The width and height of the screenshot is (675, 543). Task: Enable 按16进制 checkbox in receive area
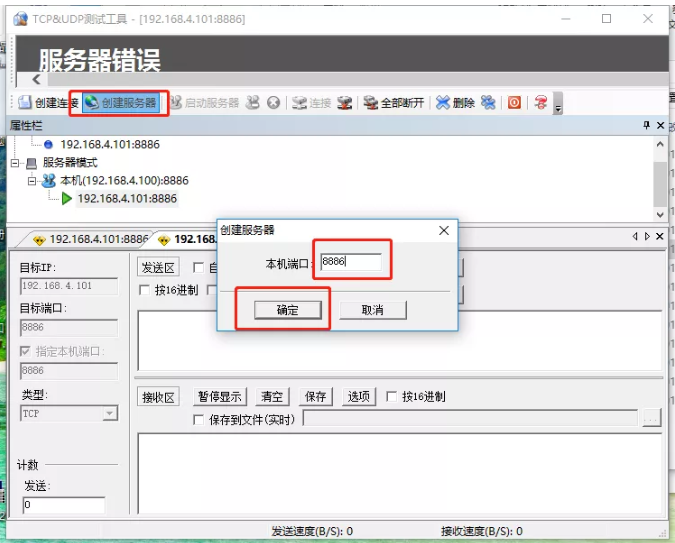[392, 397]
